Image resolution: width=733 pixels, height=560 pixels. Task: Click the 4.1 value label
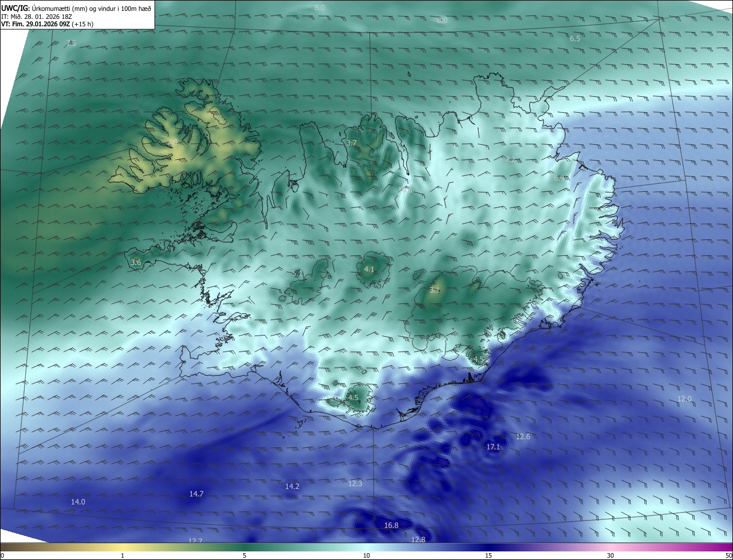[369, 269]
